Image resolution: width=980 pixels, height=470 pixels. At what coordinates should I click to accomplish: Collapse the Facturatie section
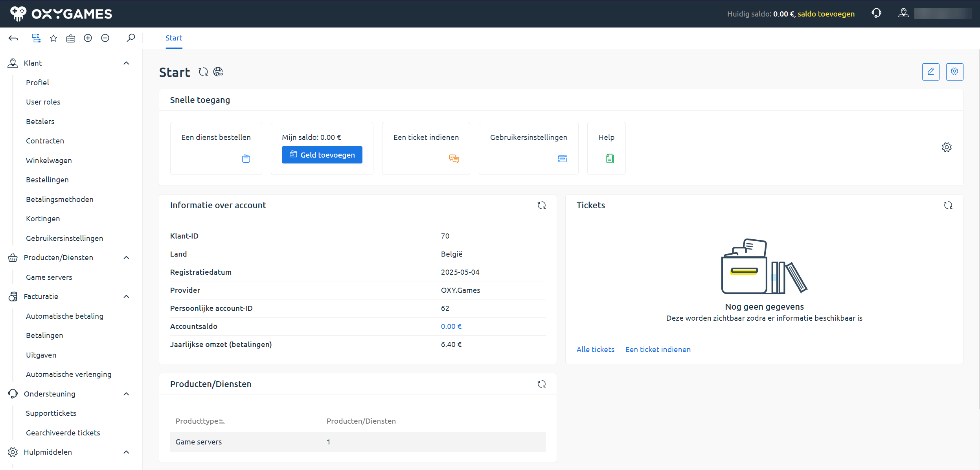tap(126, 296)
